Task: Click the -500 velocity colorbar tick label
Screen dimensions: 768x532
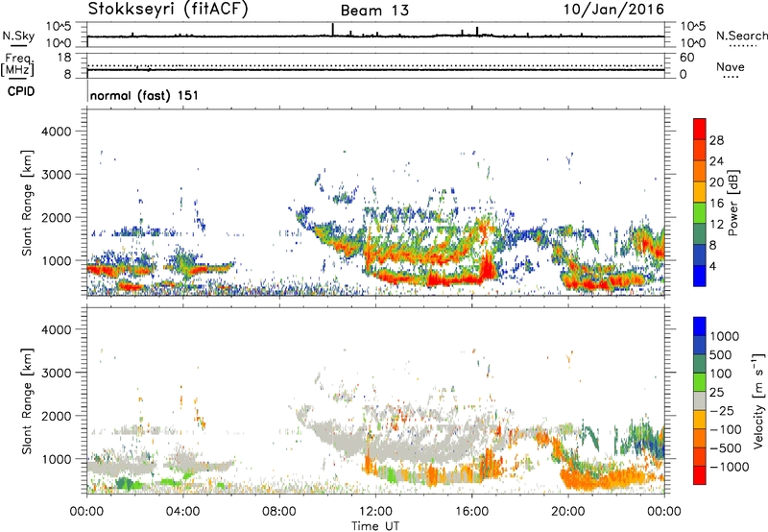Action: click(726, 448)
